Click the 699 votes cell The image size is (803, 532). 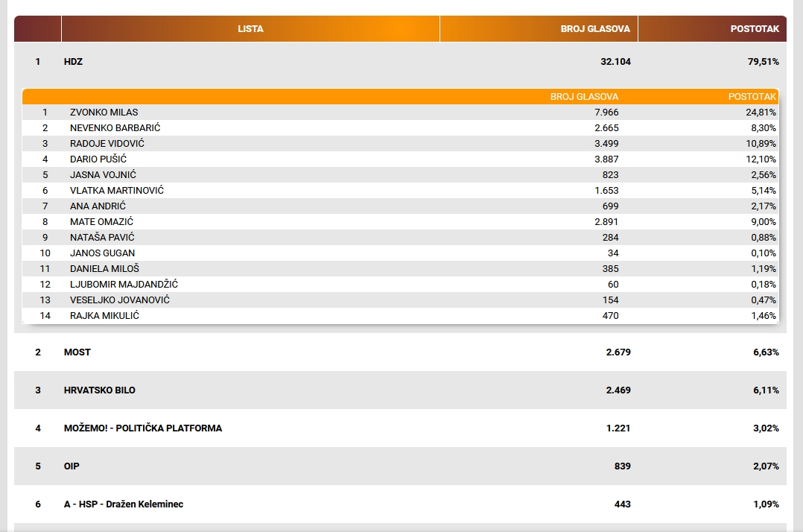(611, 206)
